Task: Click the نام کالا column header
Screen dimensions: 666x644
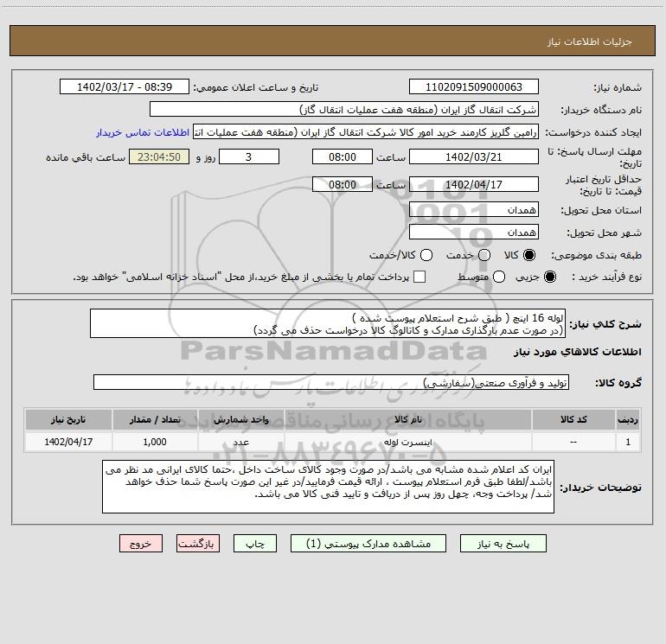Action: tap(407, 419)
